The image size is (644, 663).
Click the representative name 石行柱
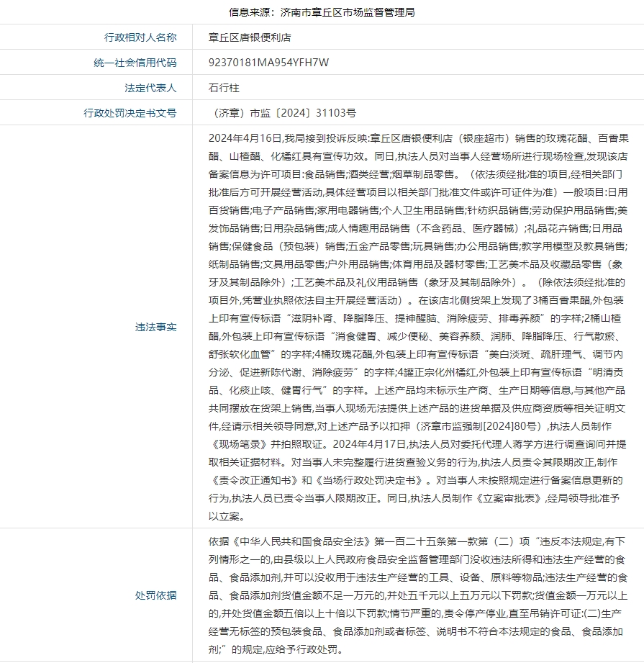pyautogui.click(x=224, y=88)
